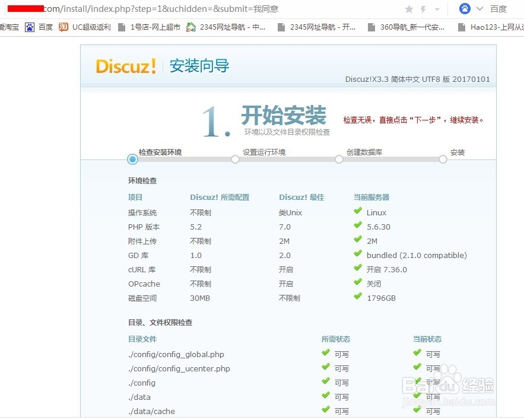Click the ./data/cache directory entry
Viewport: 524px width, 420px height.
[151, 411]
